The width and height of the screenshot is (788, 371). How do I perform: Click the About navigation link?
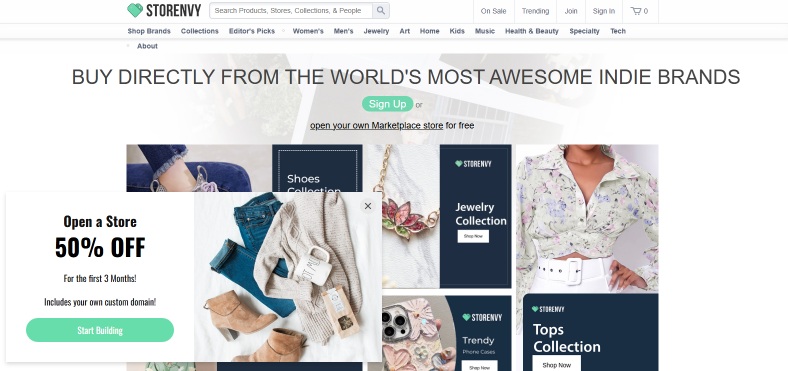[x=147, y=46]
